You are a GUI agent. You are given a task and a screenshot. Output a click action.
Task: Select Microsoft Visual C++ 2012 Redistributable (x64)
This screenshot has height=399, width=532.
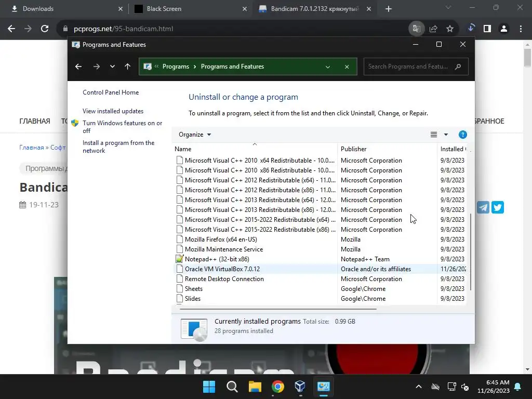(321, 180)
